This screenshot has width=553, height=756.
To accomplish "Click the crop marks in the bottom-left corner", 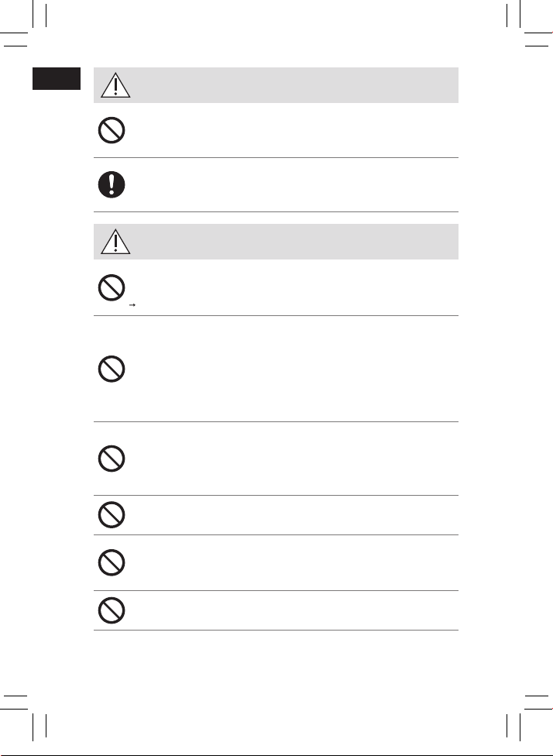I will point(25,717).
